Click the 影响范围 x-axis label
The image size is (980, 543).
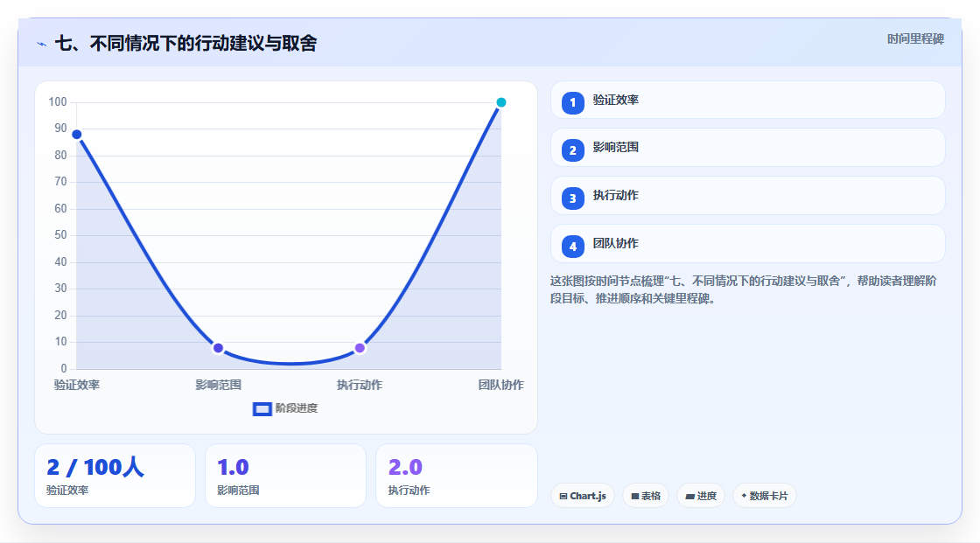tap(218, 385)
